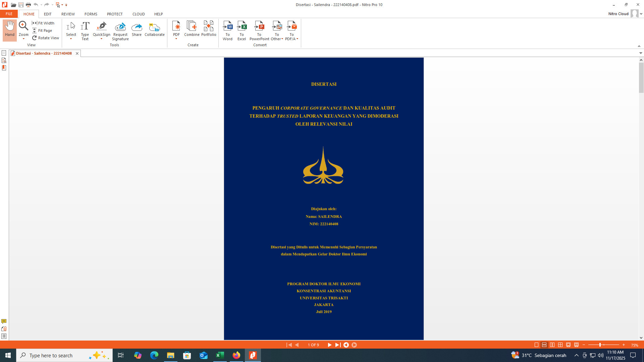Viewport: 644px width, 362px height.
Task: Click the Rotate View button
Action: click(46, 38)
